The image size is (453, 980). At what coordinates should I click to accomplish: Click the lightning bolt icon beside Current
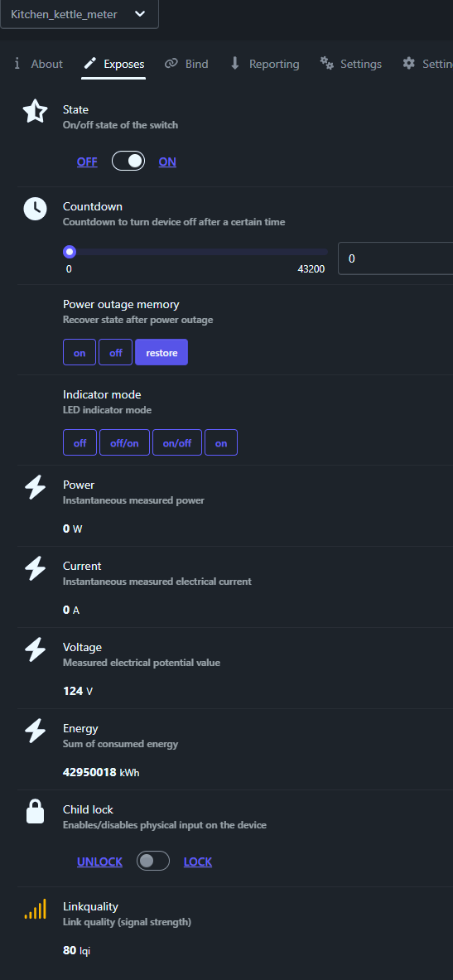(x=35, y=568)
